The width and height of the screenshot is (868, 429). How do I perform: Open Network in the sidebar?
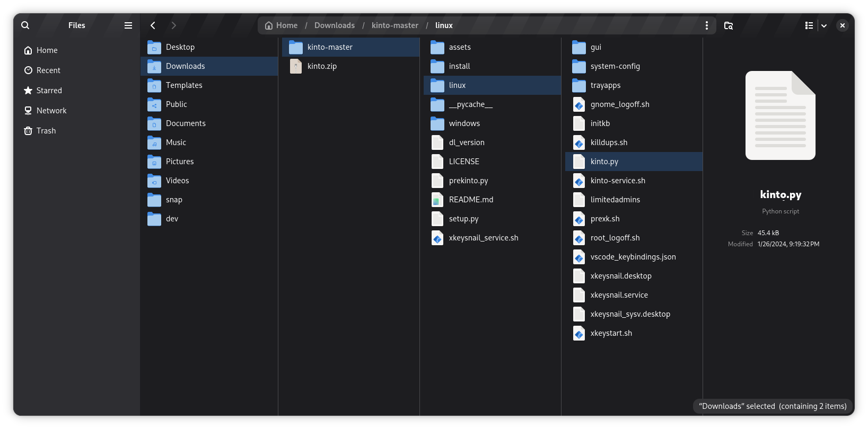(76, 111)
